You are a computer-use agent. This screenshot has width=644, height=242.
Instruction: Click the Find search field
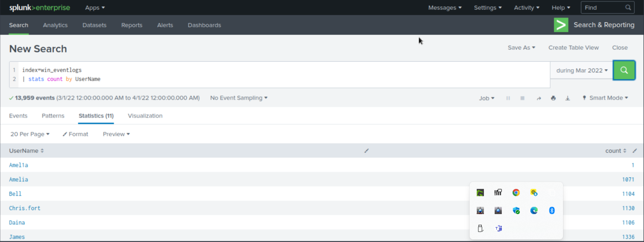point(604,7)
